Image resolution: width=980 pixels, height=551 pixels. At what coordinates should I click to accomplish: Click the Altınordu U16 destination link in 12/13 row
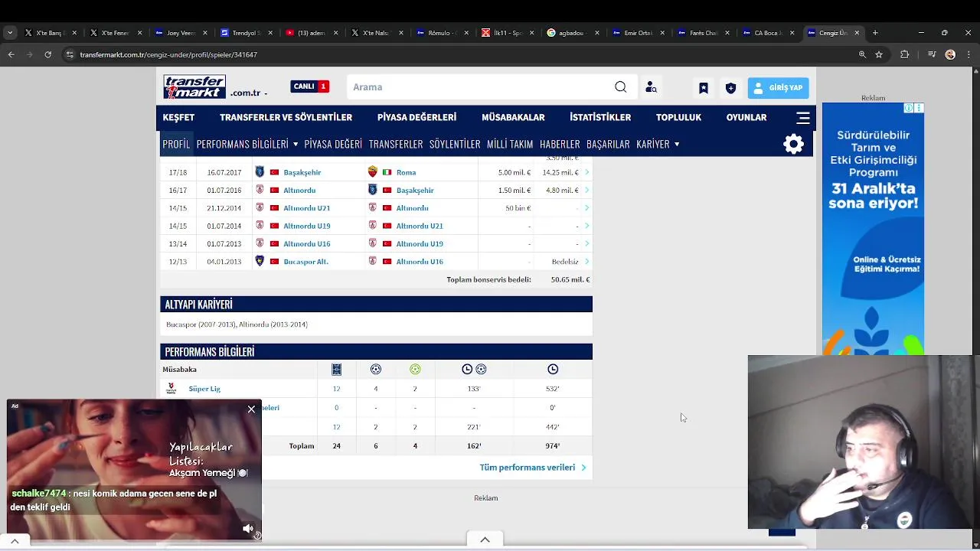click(420, 262)
